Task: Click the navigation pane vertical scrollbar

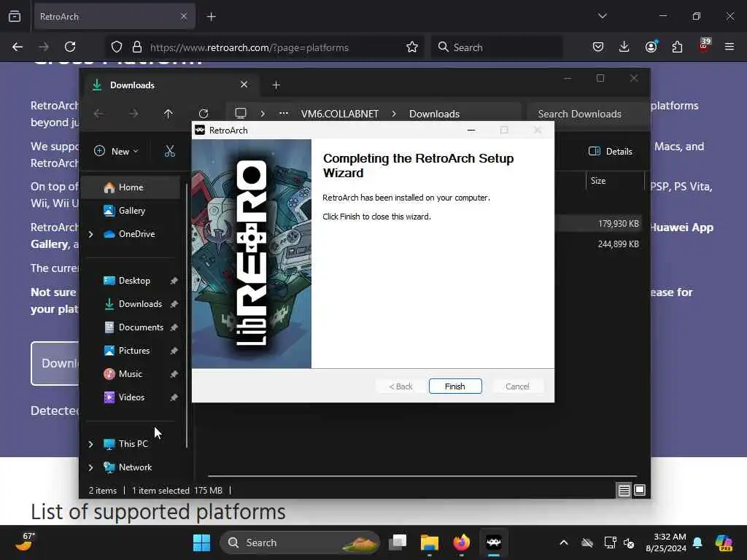Action: point(187,315)
